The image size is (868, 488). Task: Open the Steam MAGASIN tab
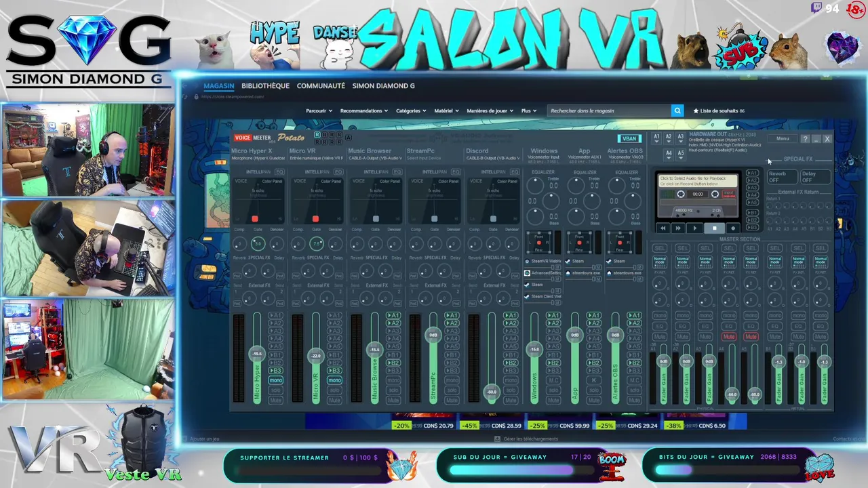(x=219, y=86)
